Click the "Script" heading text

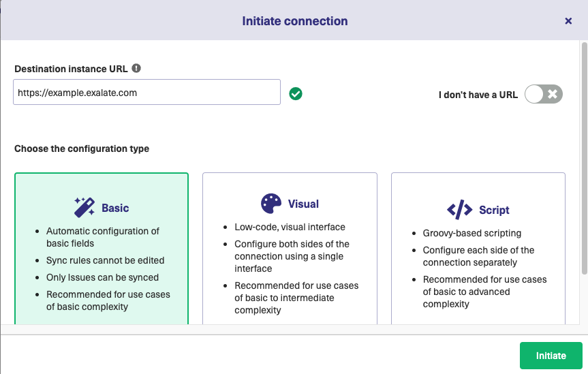tap(494, 210)
